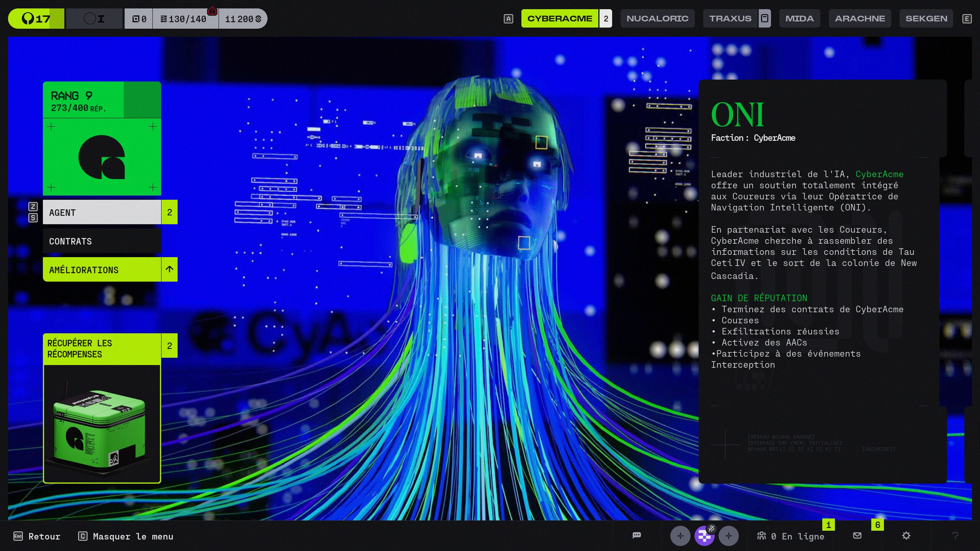980x551 pixels.
Task: Expand the Récupérer les récompenses badge
Action: [170, 346]
